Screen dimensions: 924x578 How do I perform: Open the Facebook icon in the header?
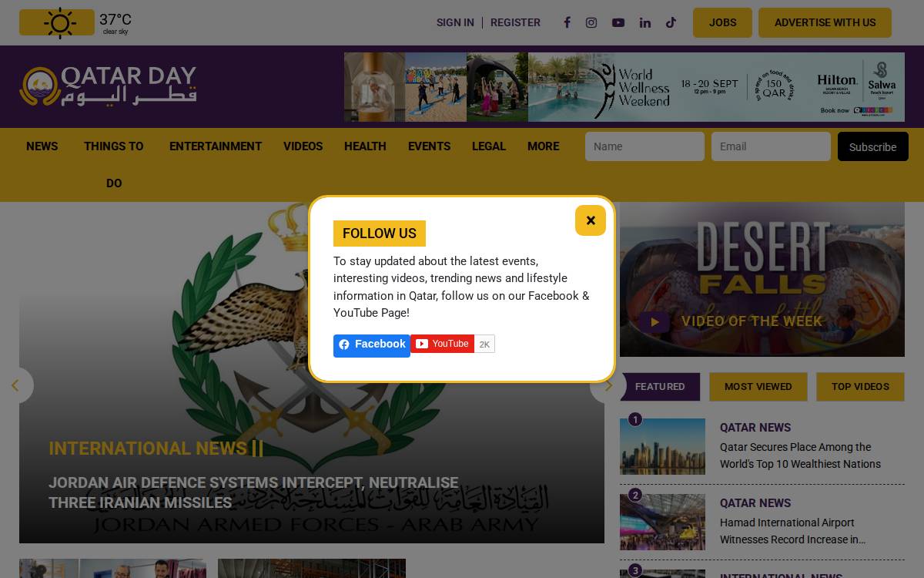[567, 22]
